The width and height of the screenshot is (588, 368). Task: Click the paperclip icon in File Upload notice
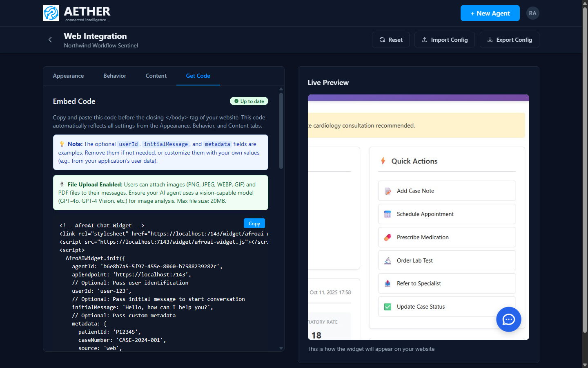pos(62,184)
